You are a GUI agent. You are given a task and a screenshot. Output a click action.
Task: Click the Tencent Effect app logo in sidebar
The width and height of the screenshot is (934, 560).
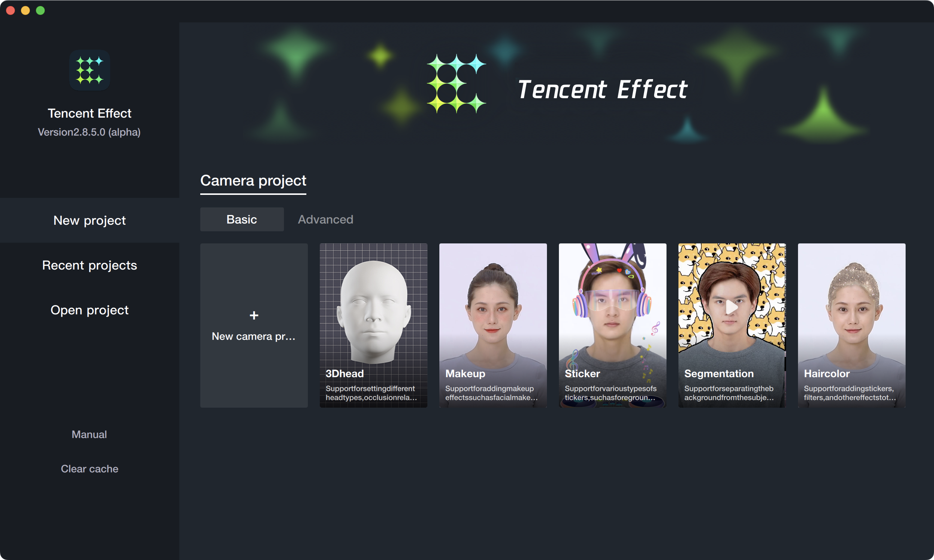click(89, 70)
